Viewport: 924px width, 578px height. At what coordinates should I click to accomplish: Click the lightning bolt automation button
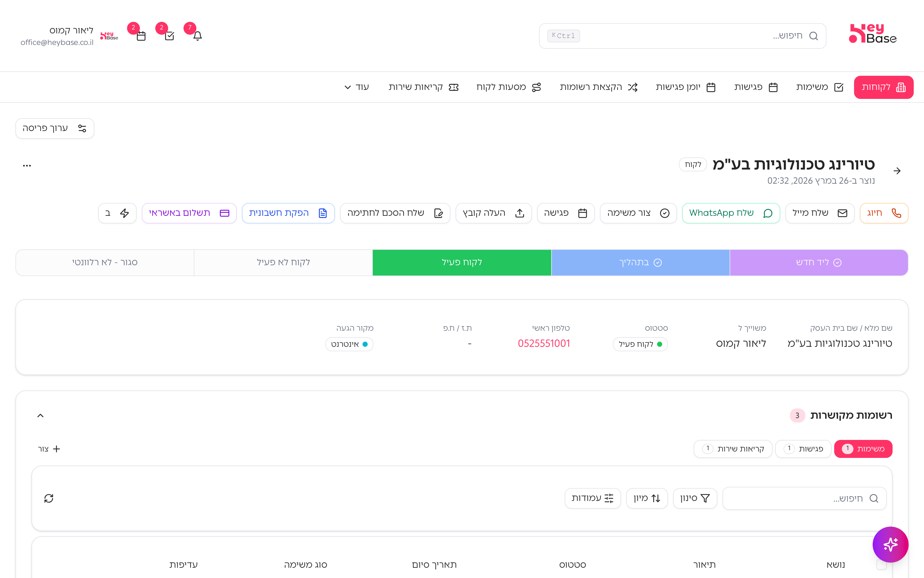tap(117, 213)
